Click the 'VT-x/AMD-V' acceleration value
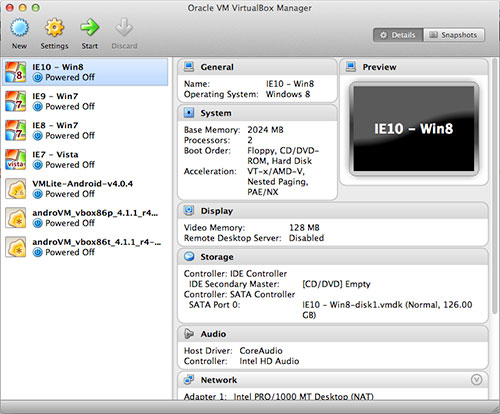This screenshot has height=414, width=500. pos(276,171)
